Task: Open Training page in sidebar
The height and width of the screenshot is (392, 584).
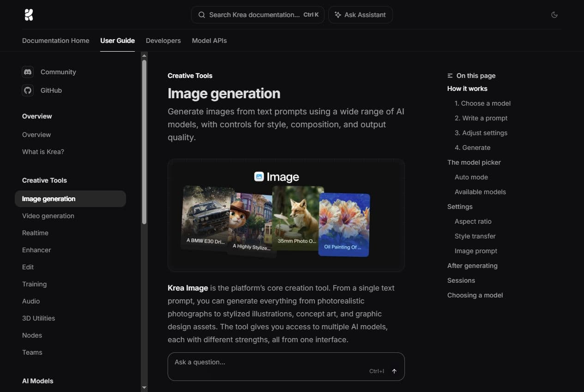Action: [x=34, y=284]
